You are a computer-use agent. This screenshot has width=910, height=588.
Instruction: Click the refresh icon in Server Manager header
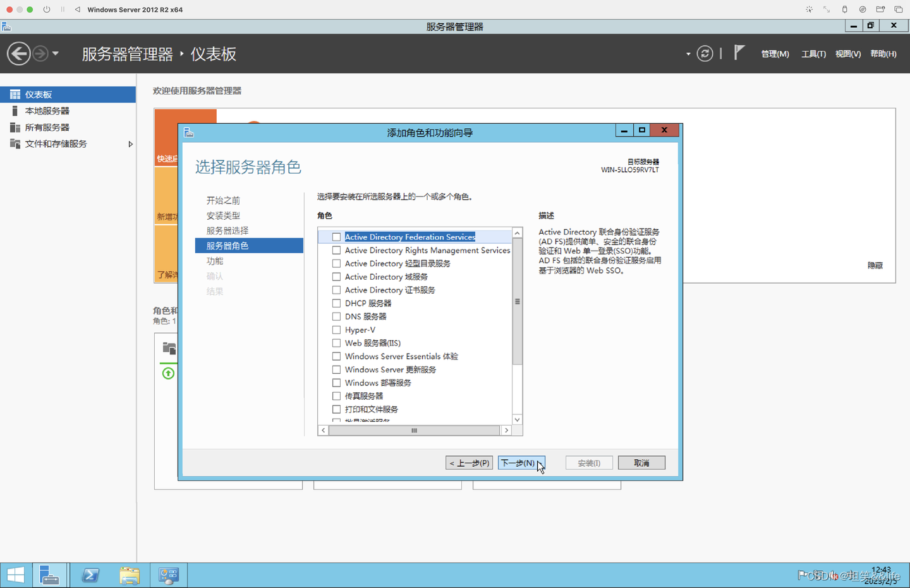[705, 54]
